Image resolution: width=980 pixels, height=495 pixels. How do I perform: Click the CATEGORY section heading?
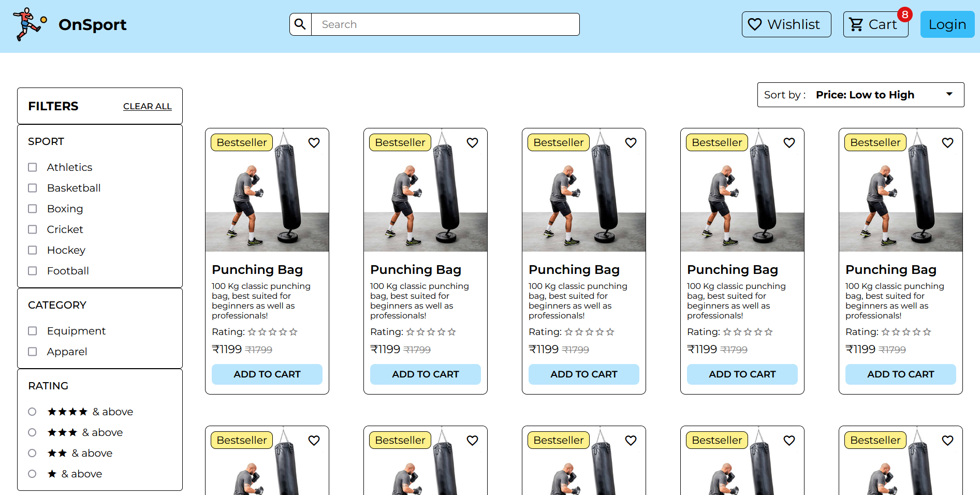(x=57, y=305)
